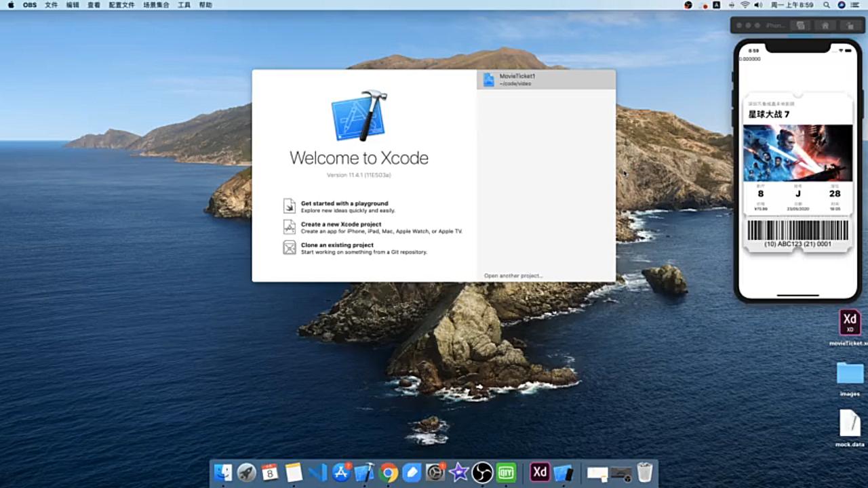Open the 帮助 menu
Screen dimensions: 868x488
point(205,5)
